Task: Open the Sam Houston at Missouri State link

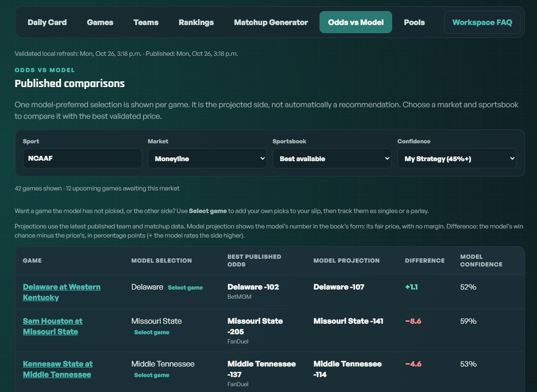Action: [53, 326]
